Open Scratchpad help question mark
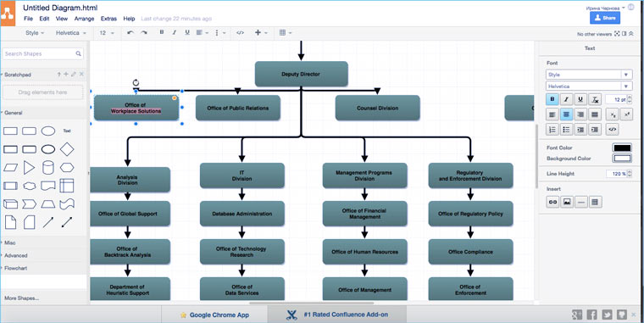The height and width of the screenshot is (323, 644). coord(58,75)
